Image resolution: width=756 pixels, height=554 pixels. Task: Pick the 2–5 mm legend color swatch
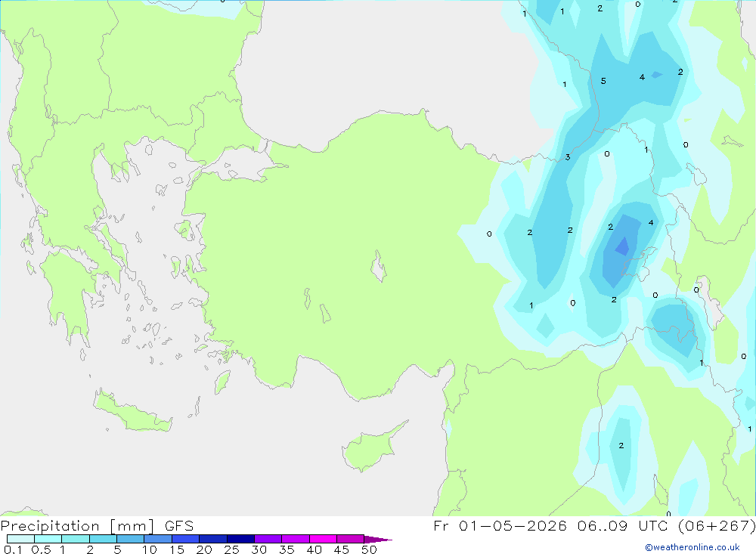click(x=103, y=539)
